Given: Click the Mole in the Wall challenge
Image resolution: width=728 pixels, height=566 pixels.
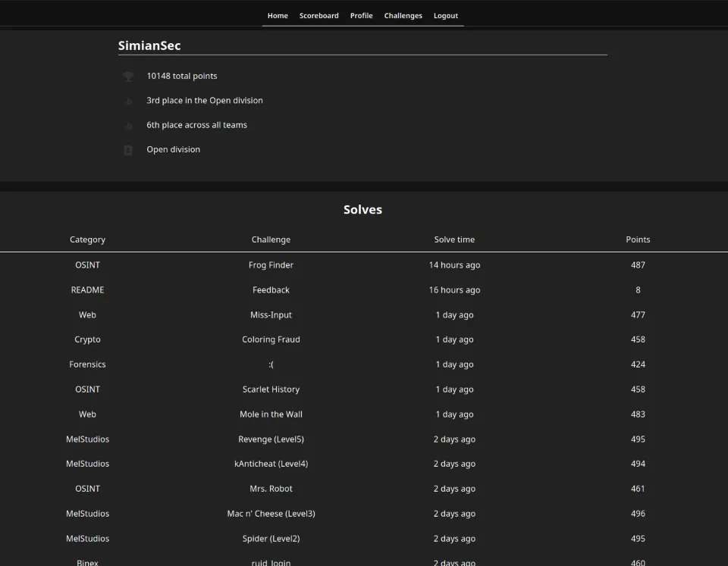Looking at the screenshot, I should click(x=271, y=414).
